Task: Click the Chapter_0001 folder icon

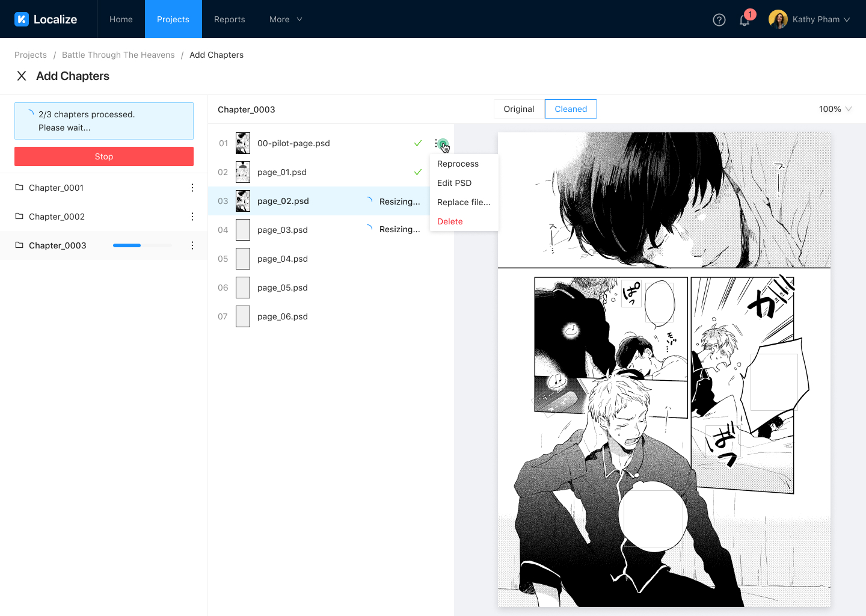Action: pos(19,188)
